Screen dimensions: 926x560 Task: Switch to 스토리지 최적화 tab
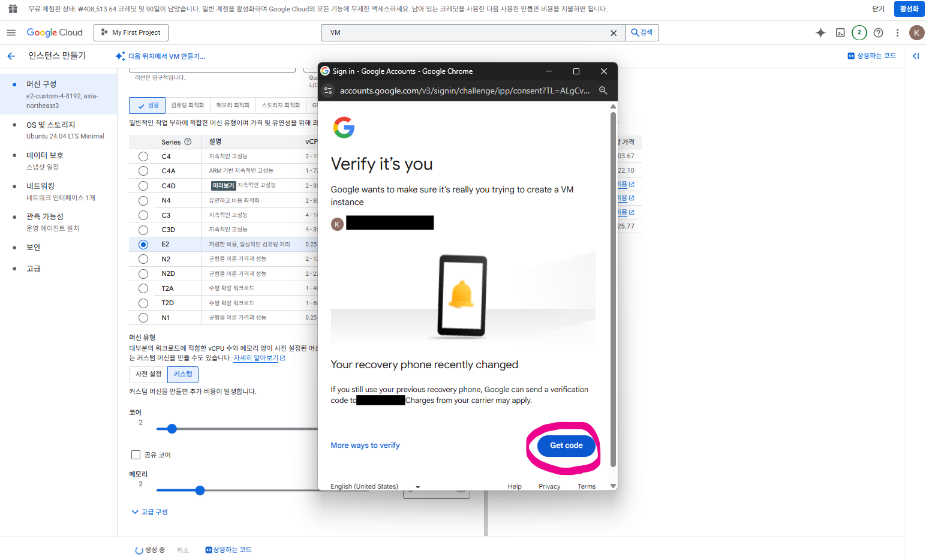(x=281, y=106)
